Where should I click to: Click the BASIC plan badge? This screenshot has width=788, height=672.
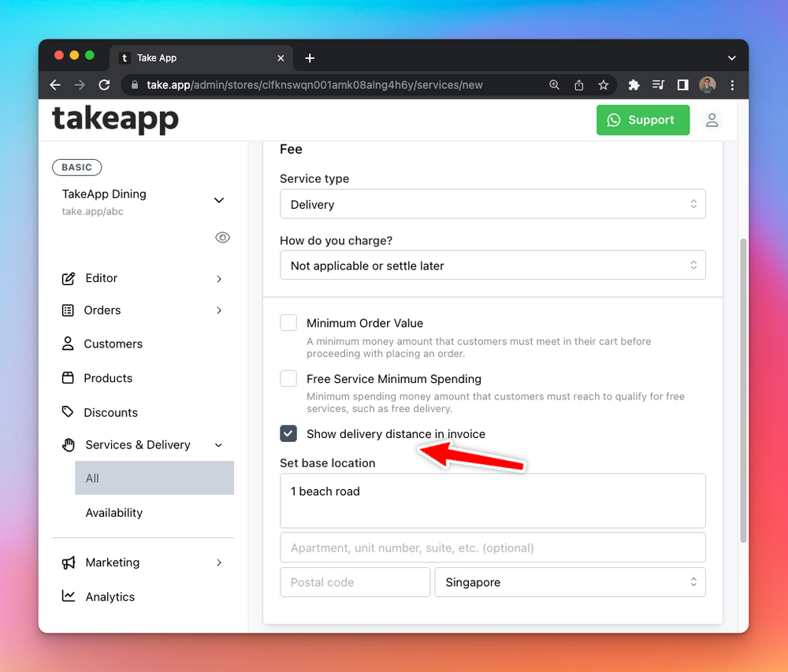pos(77,167)
